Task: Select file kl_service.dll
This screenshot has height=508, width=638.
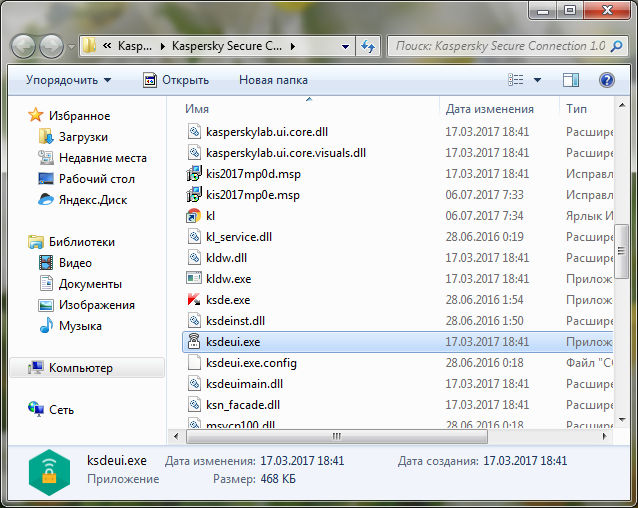Action: pyautogui.click(x=239, y=237)
